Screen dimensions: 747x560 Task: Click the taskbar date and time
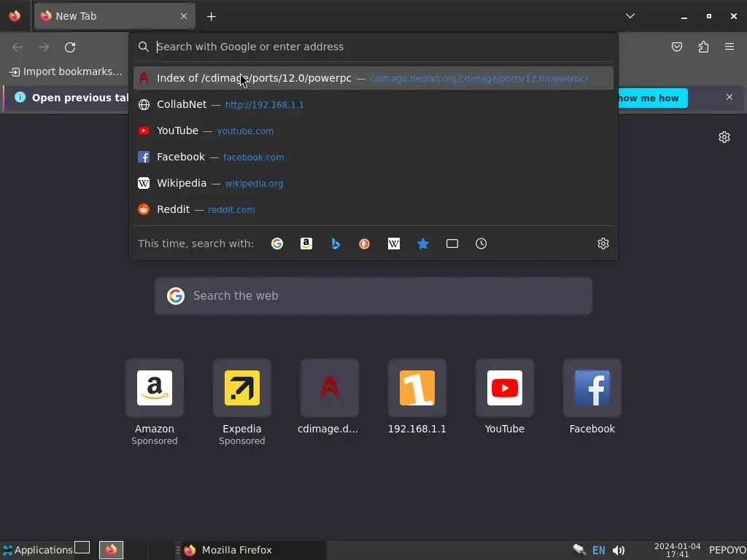(x=677, y=550)
